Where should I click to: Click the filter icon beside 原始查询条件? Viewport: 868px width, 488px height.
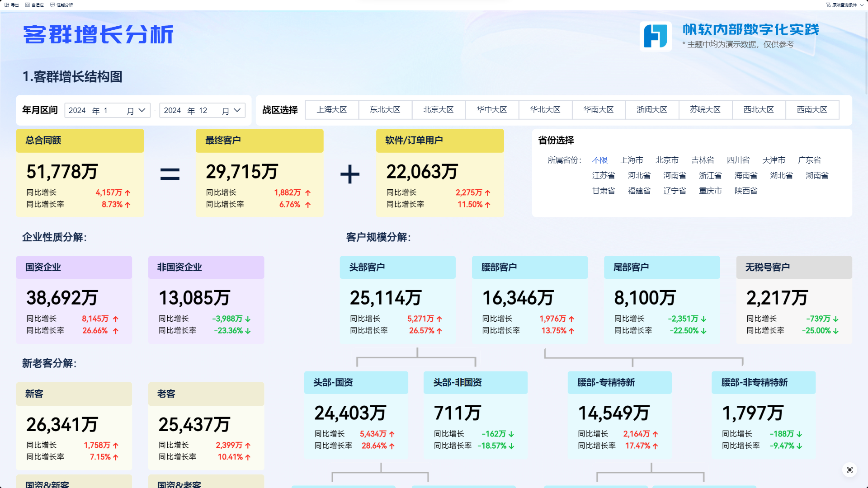click(828, 5)
